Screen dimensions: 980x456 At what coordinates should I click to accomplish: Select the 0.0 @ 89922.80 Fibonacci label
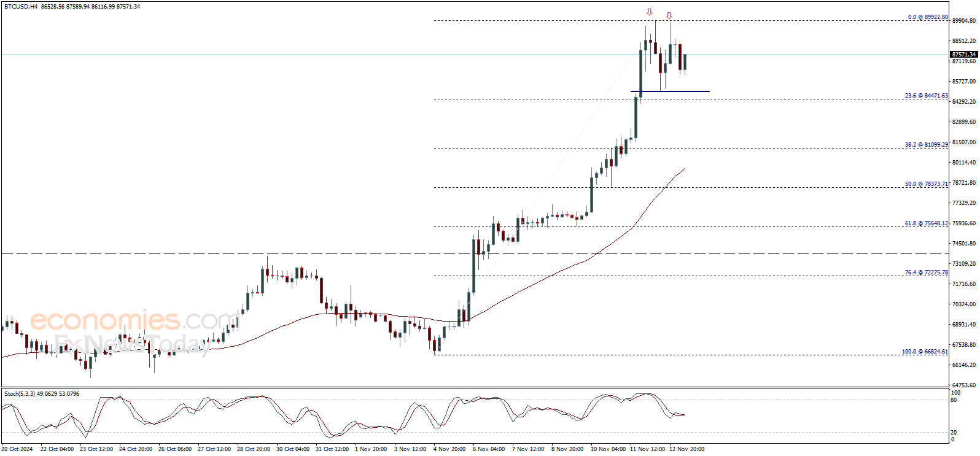click(927, 17)
